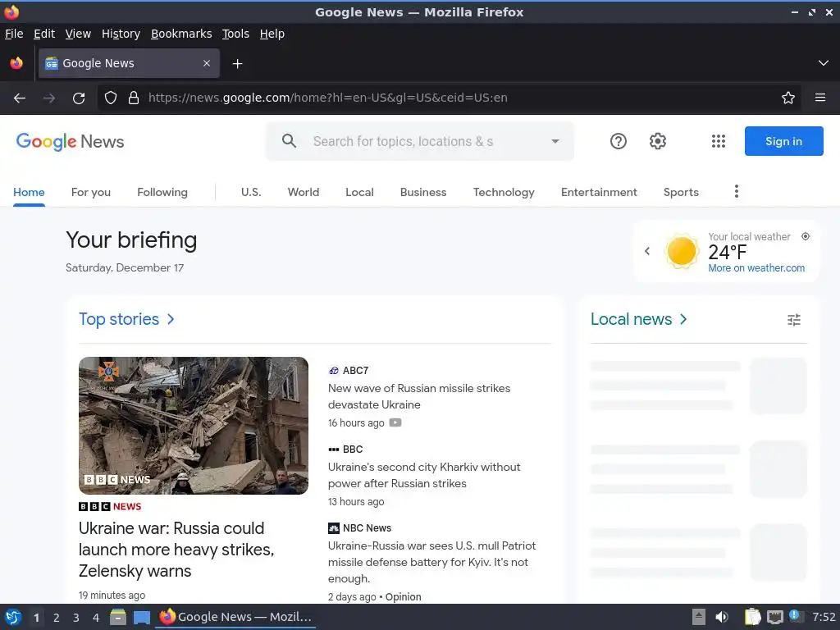
Task: Open the File menu
Action: tap(14, 34)
